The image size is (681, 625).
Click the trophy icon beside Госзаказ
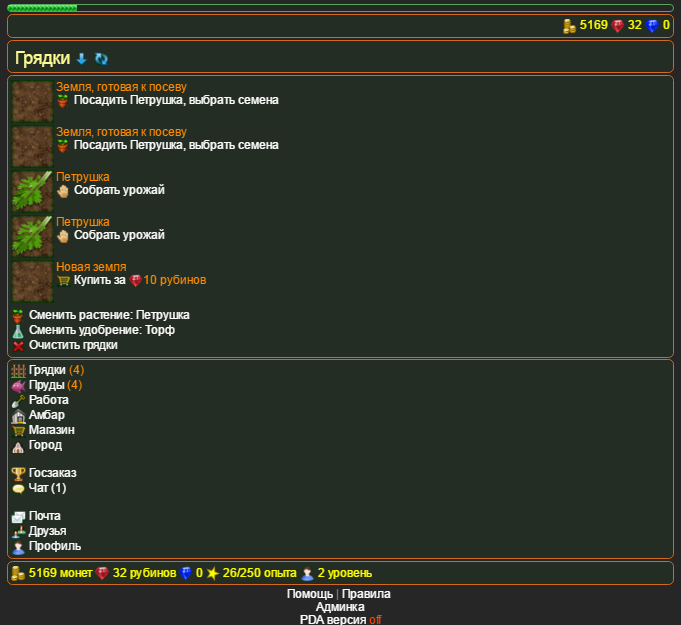click(18, 474)
